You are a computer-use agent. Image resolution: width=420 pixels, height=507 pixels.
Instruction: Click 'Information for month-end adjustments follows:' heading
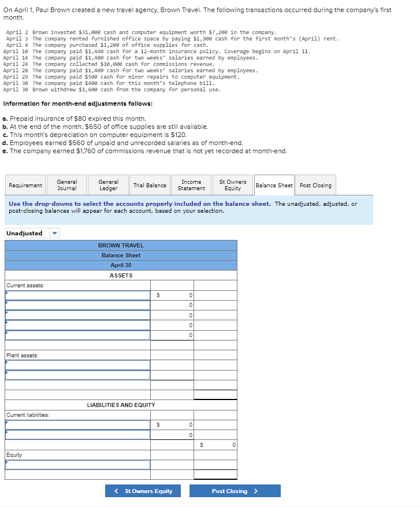point(78,103)
